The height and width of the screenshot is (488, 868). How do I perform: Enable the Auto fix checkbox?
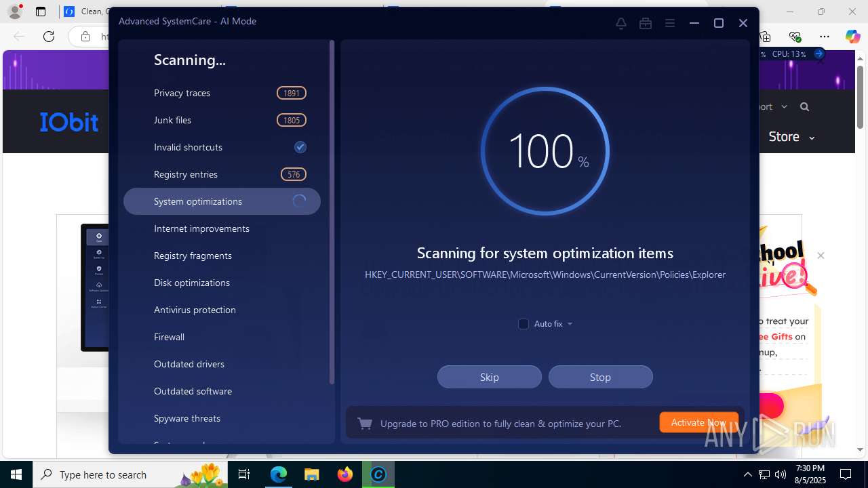524,324
